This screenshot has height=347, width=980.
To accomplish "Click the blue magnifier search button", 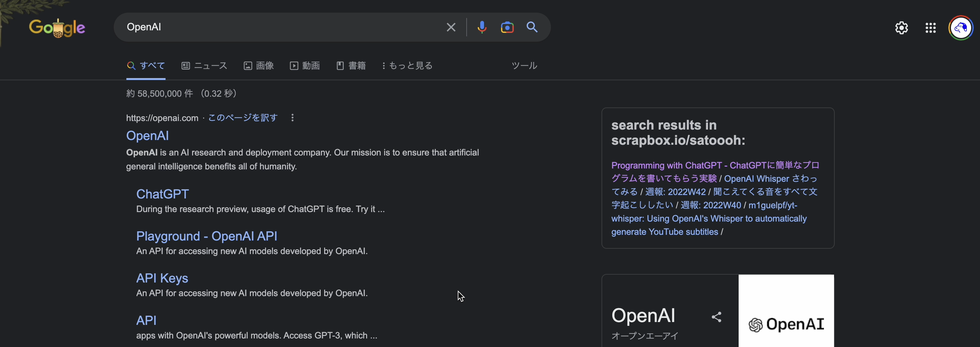I will click(x=532, y=27).
